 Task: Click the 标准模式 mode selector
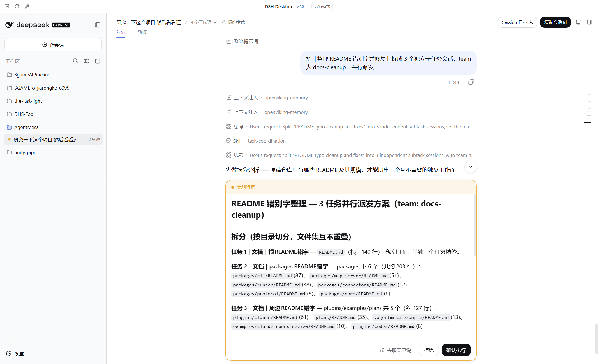coord(233,22)
